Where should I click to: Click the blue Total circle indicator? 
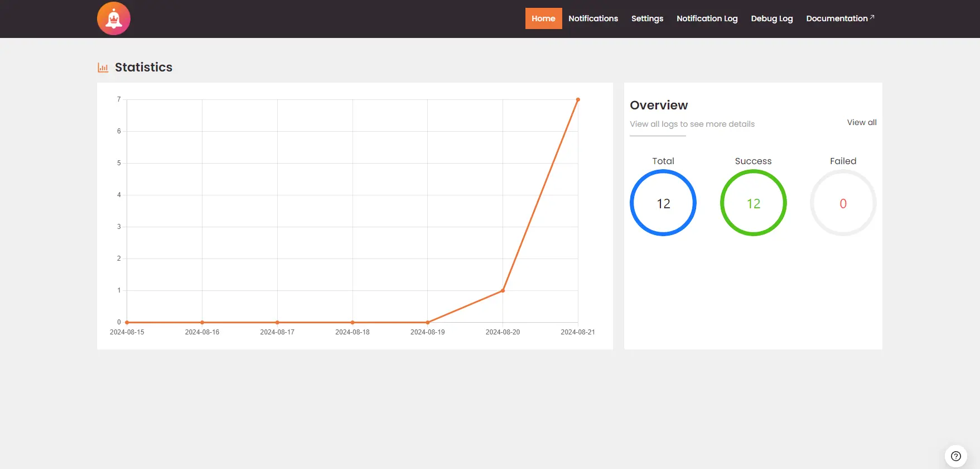coord(663,203)
